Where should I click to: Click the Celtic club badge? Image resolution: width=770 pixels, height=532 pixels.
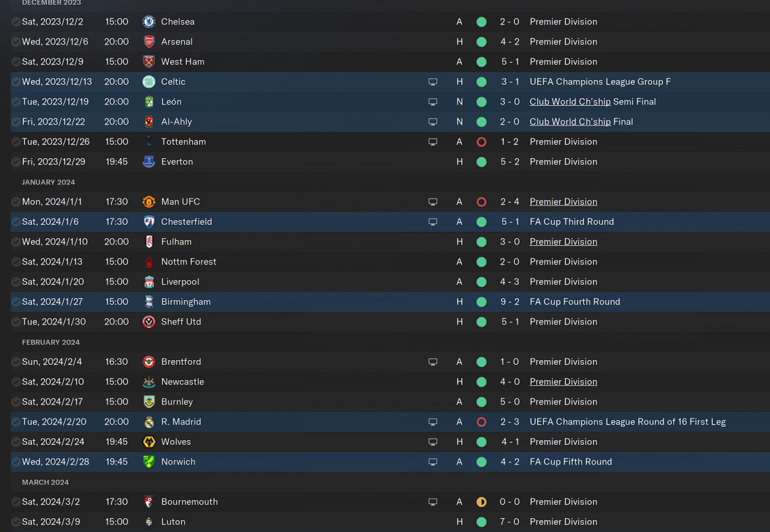pos(149,82)
